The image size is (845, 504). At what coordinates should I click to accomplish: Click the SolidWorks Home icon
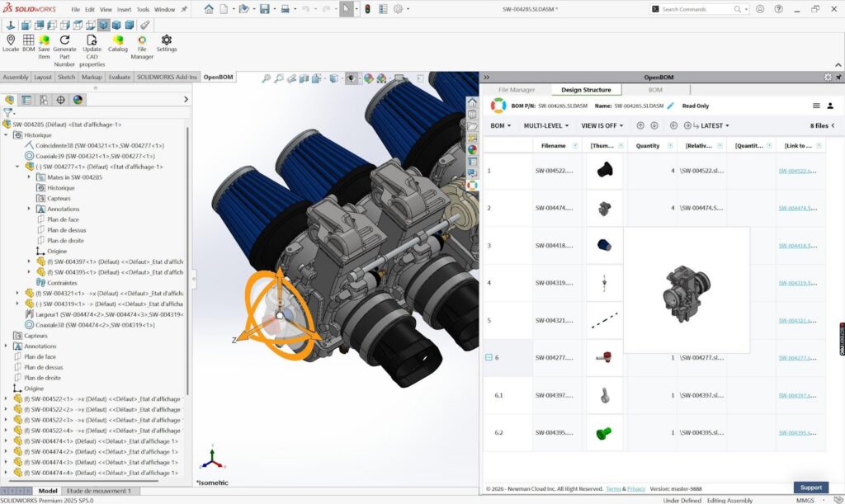[209, 9]
